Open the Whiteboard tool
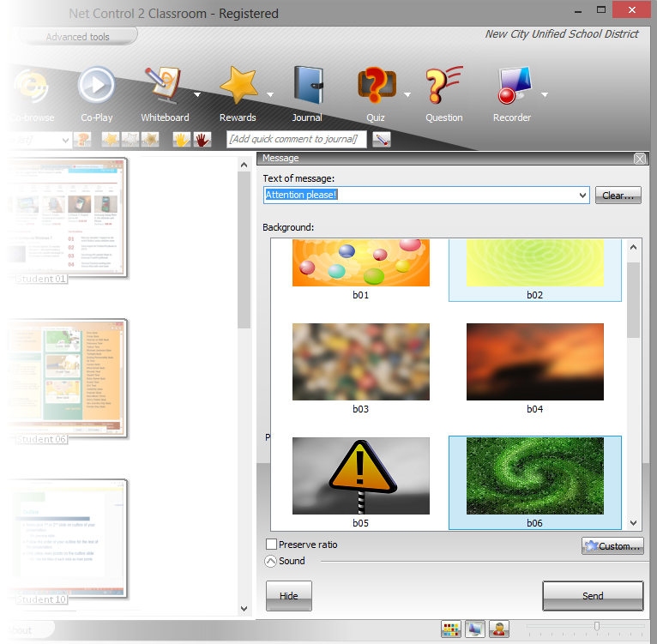Image resolution: width=657 pixels, height=644 pixels. (165, 94)
